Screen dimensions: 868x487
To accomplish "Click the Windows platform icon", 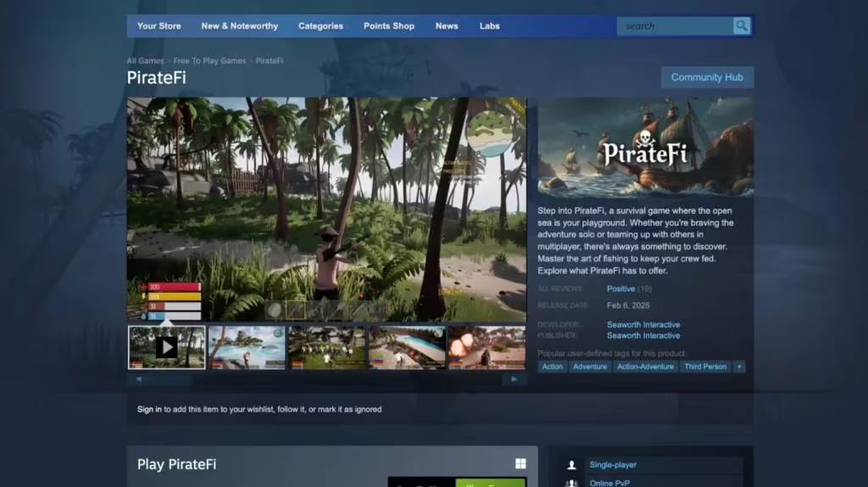I will 520,464.
